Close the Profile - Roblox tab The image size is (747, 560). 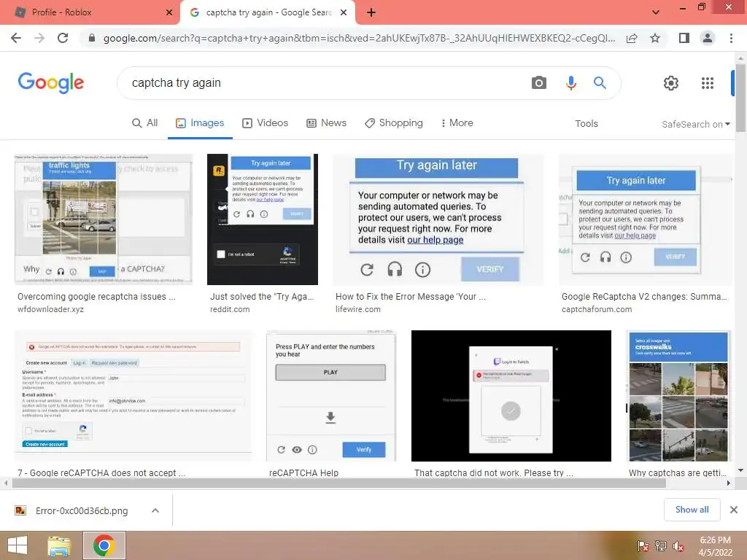pyautogui.click(x=169, y=12)
